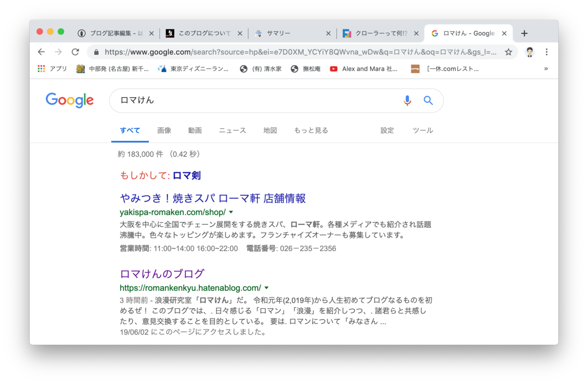Expand the もっと見る menu

click(x=311, y=130)
